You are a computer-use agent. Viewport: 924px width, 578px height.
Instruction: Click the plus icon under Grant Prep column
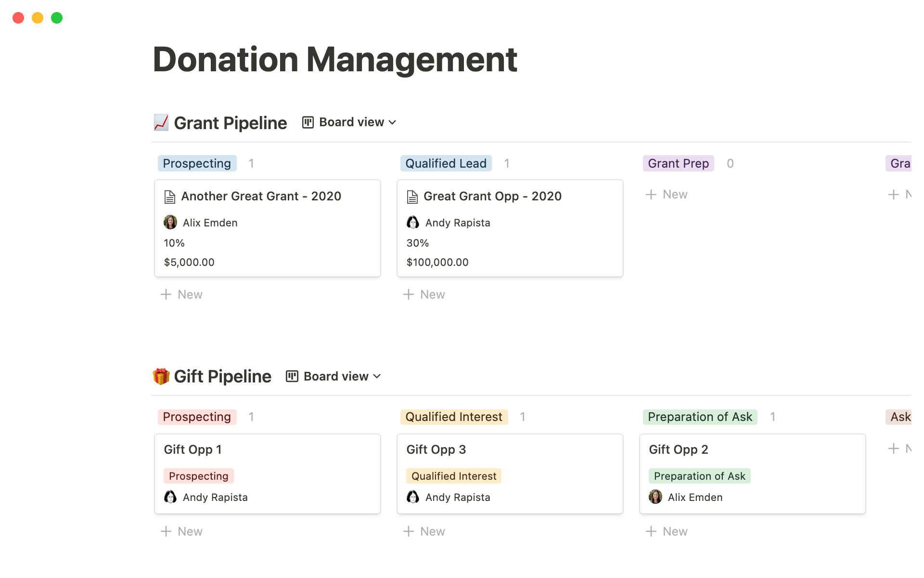(651, 195)
